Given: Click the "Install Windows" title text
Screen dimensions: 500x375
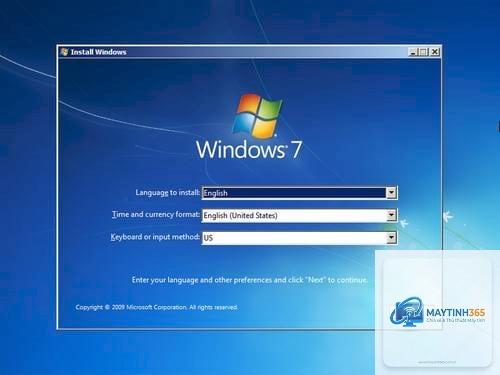Looking at the screenshot, I should point(99,52).
